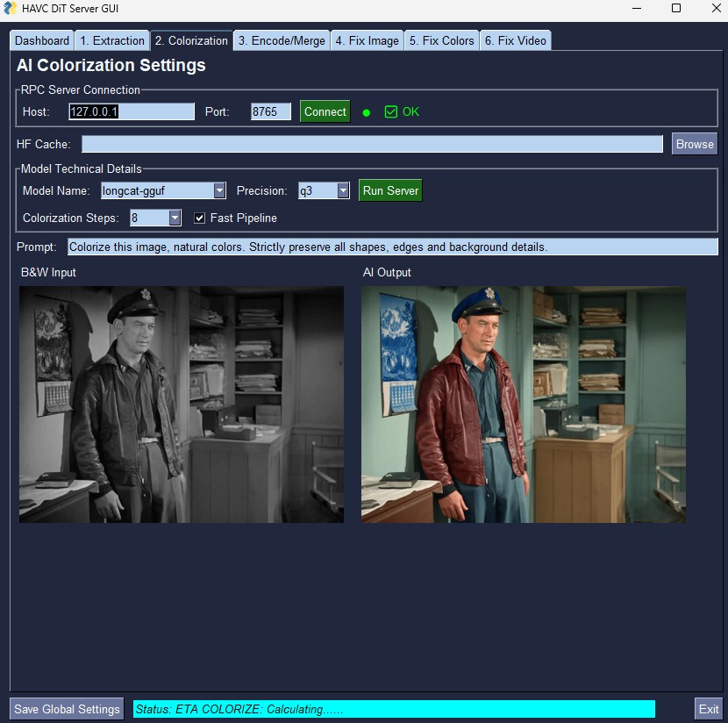Click the green OK checkmark icon

coord(391,111)
